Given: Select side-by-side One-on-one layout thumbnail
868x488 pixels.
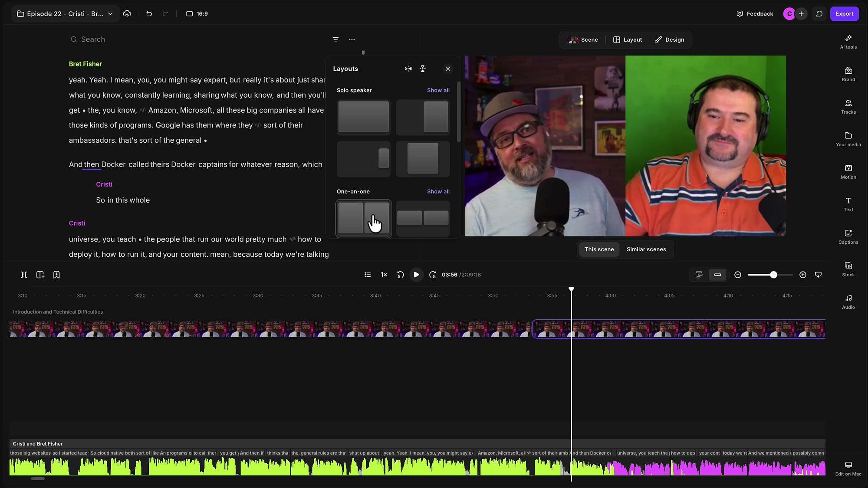Looking at the screenshot, I should click(x=364, y=219).
